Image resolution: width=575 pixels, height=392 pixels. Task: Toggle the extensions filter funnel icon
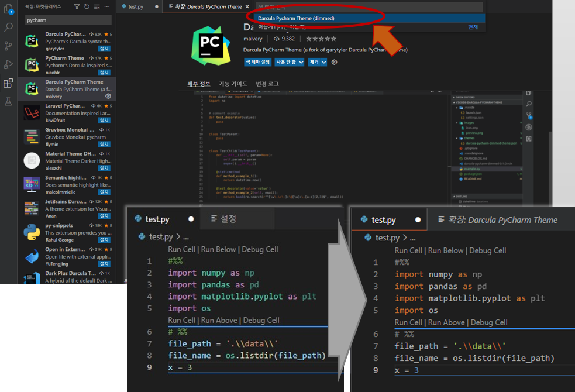tap(78, 6)
